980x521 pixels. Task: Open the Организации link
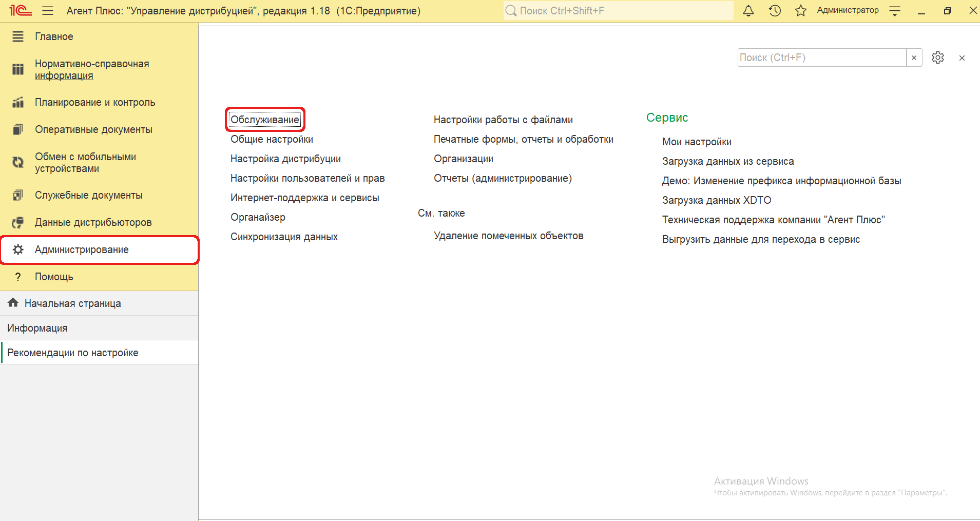464,159
